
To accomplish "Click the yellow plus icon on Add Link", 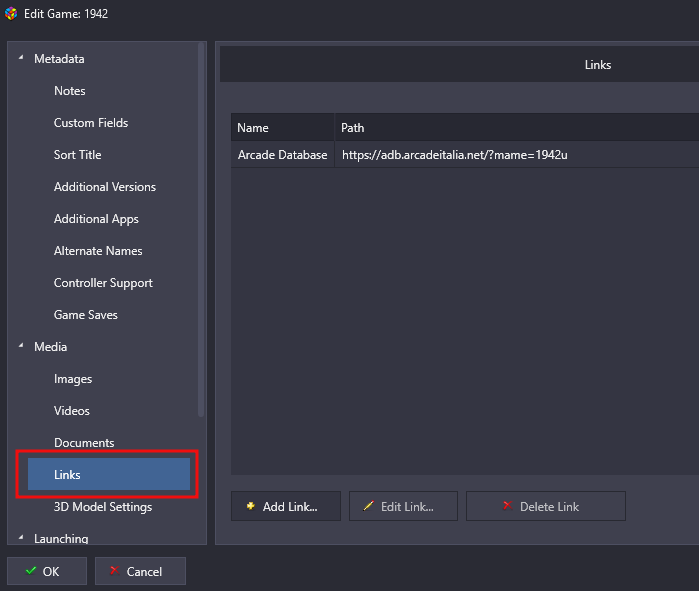I will [x=251, y=506].
